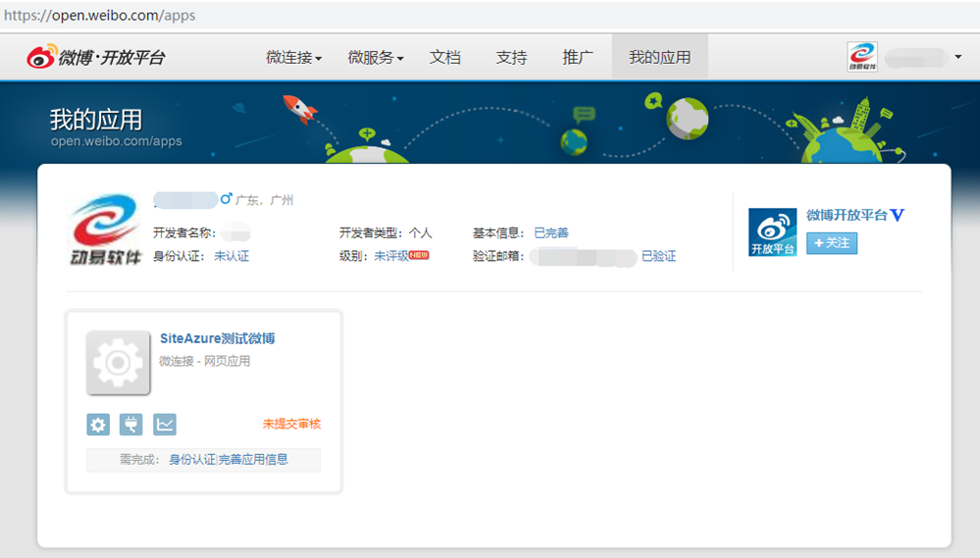The image size is (980, 558).
Task: Click the Weibo Open Platform logo
Action: pos(95,57)
